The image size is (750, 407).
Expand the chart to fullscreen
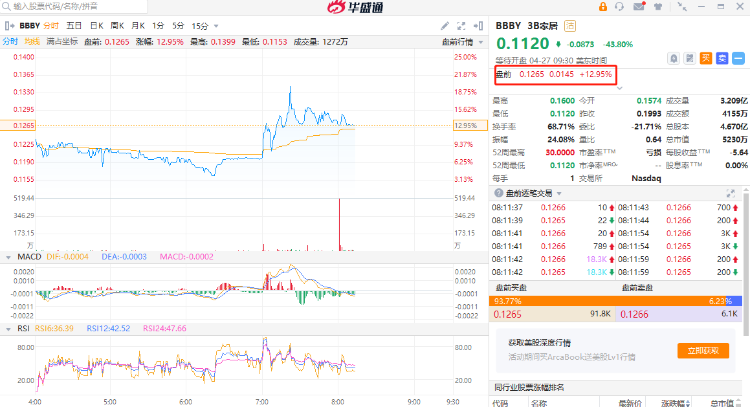[461, 26]
